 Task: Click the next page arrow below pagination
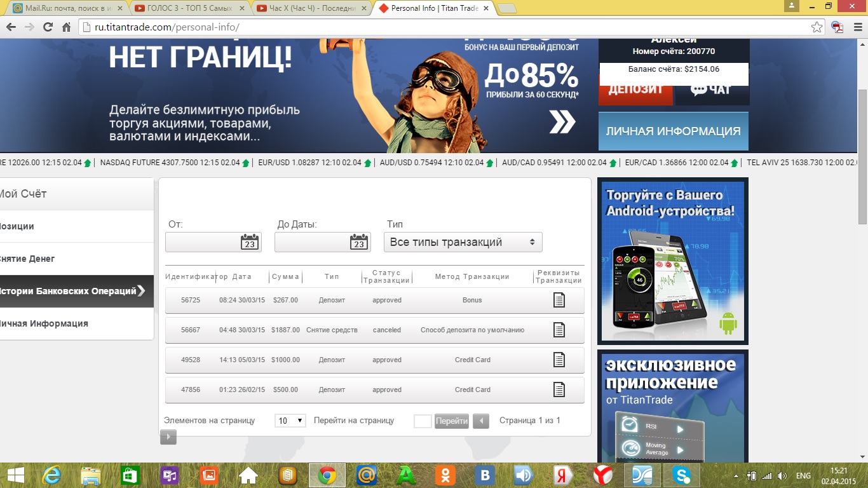pos(168,437)
